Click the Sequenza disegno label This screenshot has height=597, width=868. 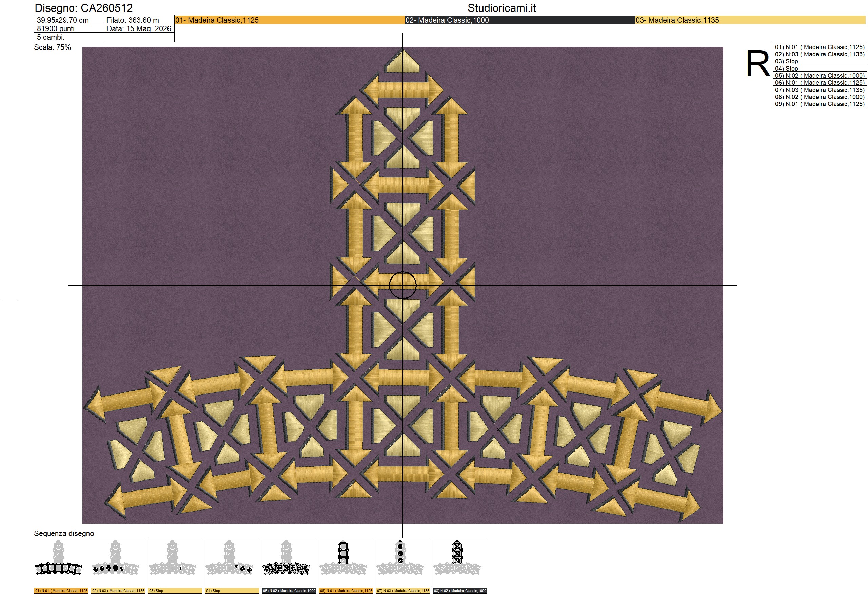(x=64, y=533)
